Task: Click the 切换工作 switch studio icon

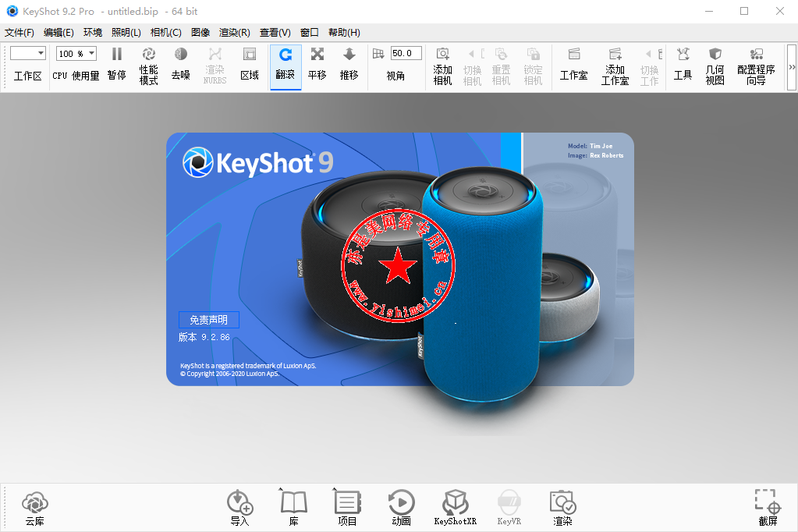Action: [650, 66]
